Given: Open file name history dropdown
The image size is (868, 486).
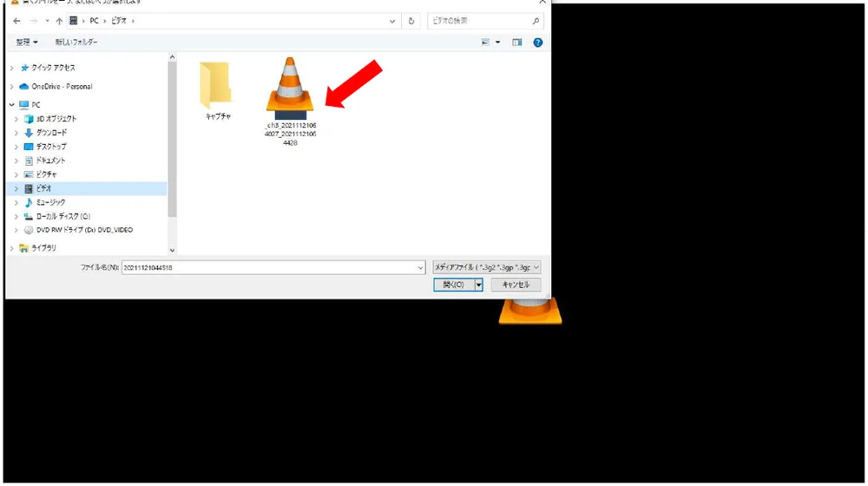Looking at the screenshot, I should [x=420, y=268].
